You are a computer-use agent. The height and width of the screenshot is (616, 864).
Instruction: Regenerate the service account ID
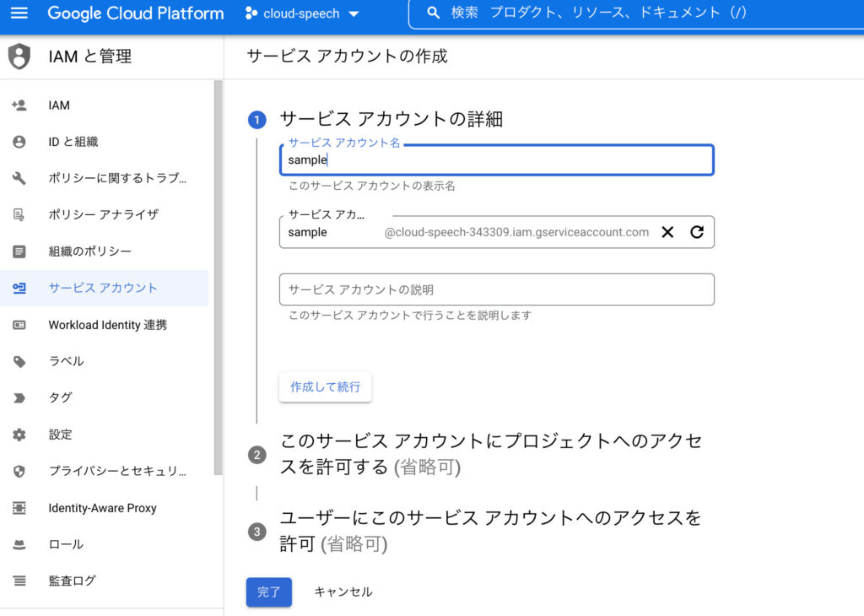tap(696, 231)
